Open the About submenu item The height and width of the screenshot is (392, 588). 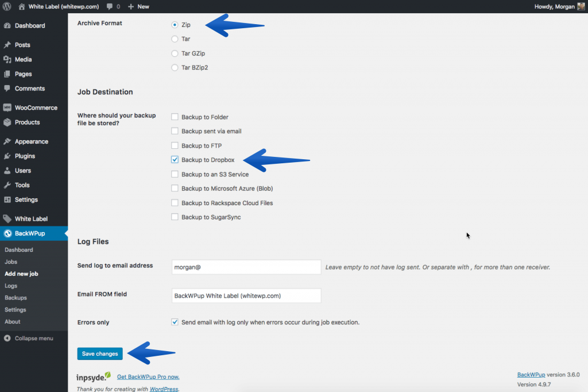13,322
